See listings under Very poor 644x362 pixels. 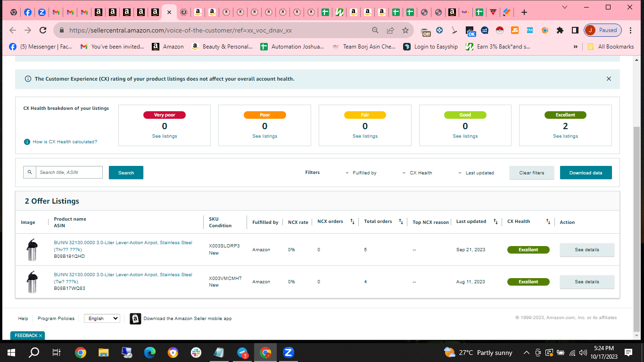point(165,136)
